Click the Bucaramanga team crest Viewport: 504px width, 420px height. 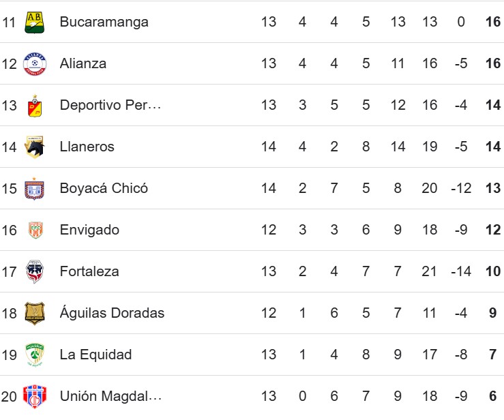coord(34,22)
